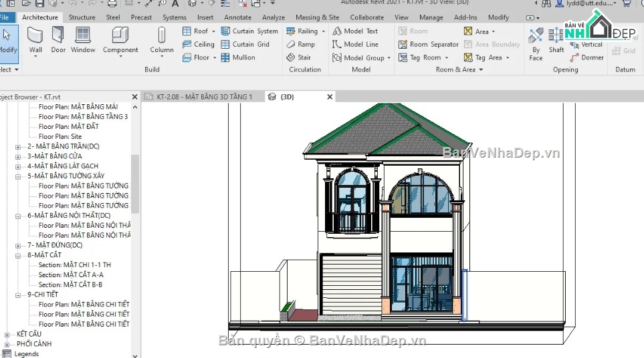The height and width of the screenshot is (358, 644).
Task: Open the Curtain System tool
Action: point(249,31)
